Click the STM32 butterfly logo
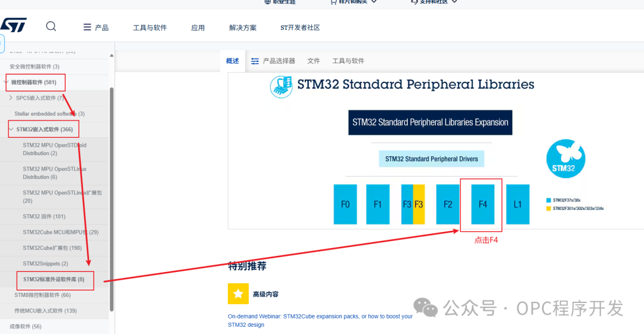Screen dimensions: 644x334 (x=565, y=159)
